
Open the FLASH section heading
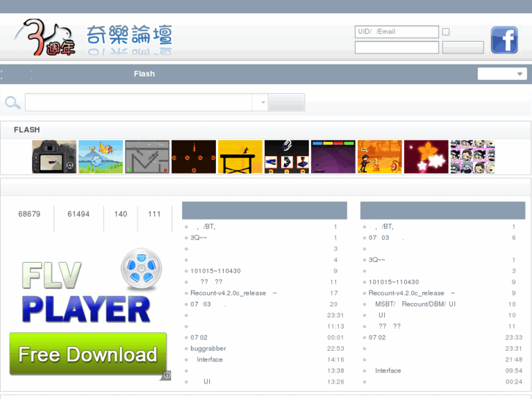27,130
